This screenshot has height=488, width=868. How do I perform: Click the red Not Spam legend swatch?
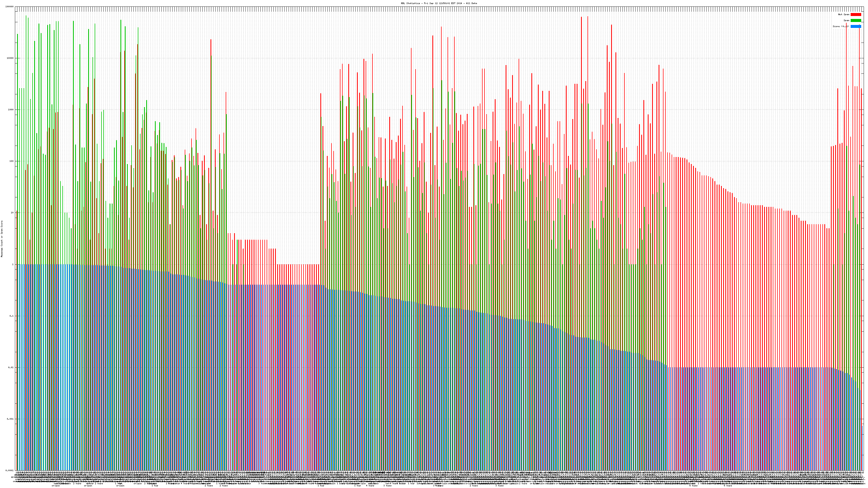click(856, 14)
